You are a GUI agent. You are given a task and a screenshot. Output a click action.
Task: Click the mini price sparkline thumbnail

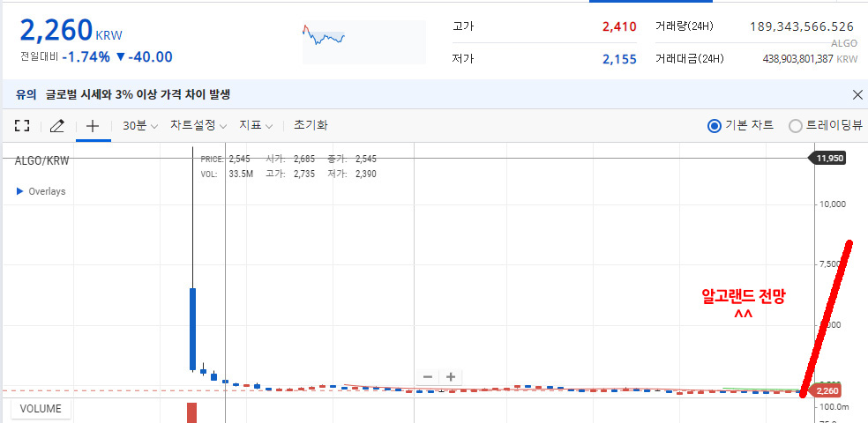coord(364,42)
